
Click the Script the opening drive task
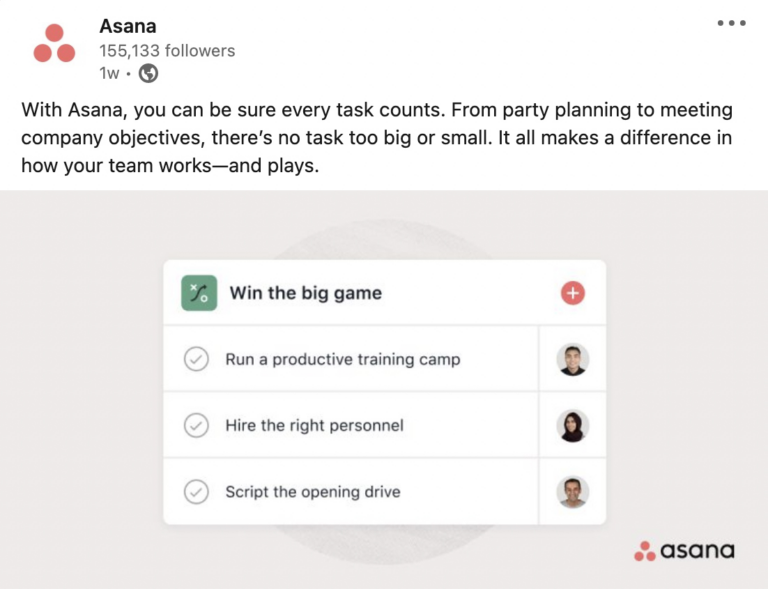coord(313,492)
